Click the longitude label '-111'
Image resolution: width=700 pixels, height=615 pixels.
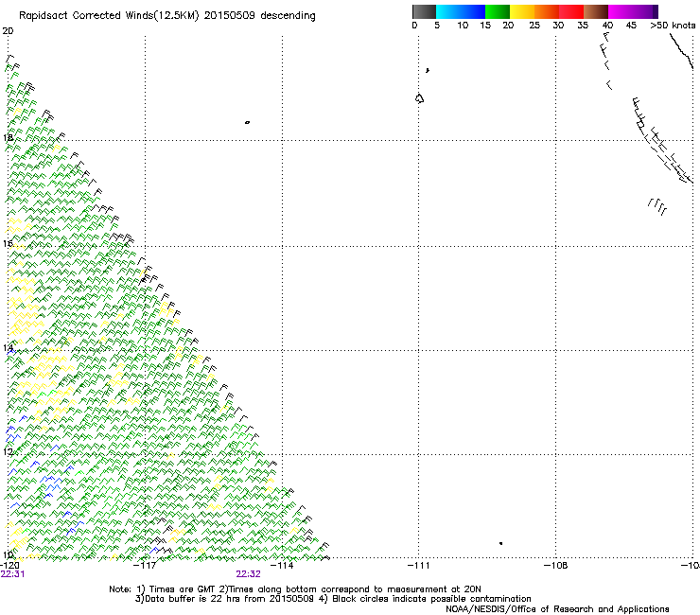[x=419, y=566]
